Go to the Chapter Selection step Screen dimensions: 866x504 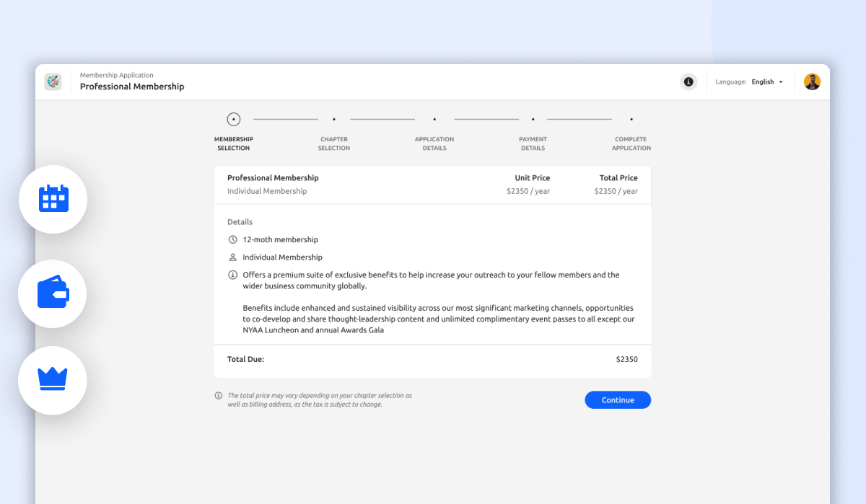coord(334,120)
